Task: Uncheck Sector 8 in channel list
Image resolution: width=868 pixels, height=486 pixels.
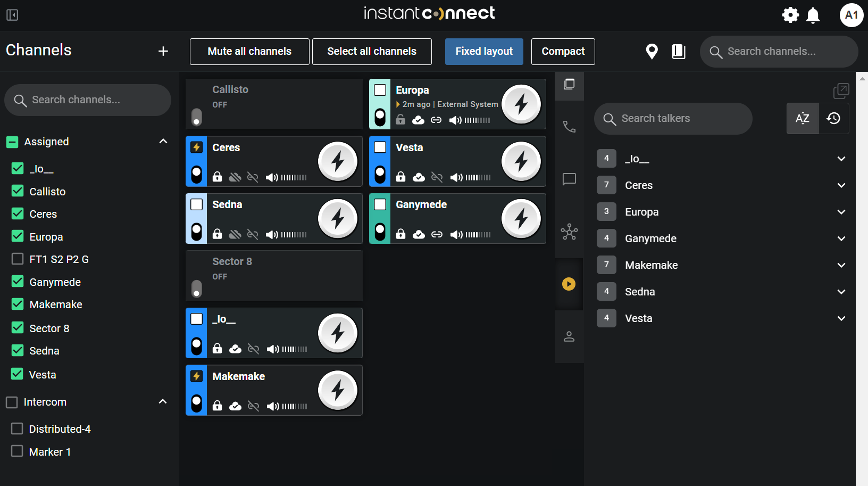Action: tap(18, 327)
